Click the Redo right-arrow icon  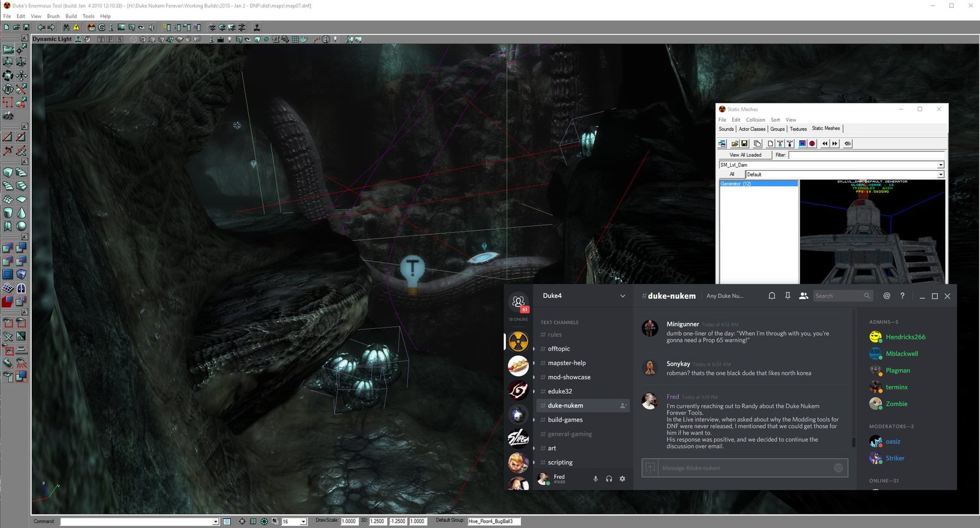[51, 27]
